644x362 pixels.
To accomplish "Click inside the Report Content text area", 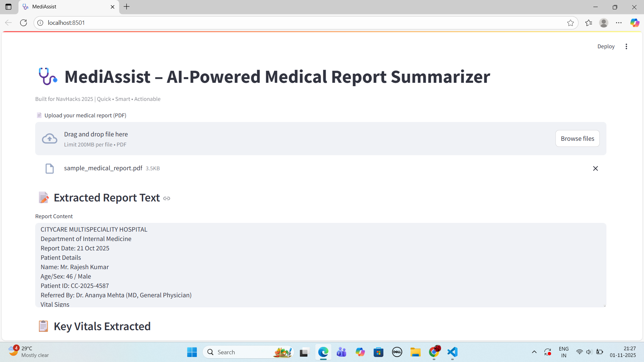I will tap(320, 265).
